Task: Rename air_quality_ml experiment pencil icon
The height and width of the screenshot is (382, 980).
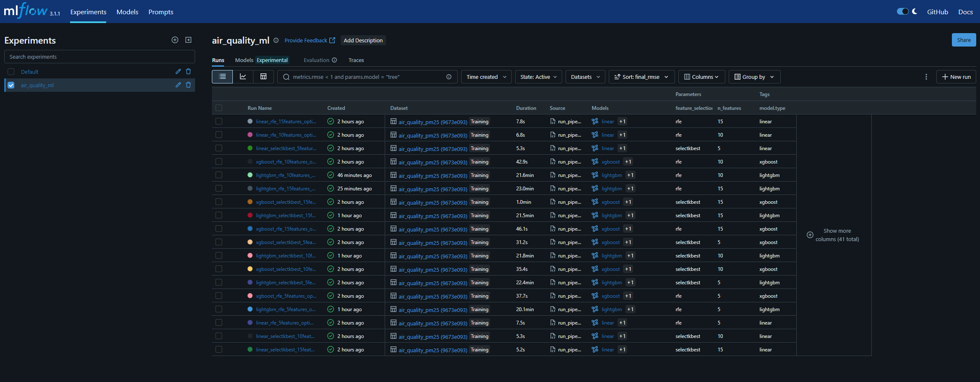Action: pos(178,85)
